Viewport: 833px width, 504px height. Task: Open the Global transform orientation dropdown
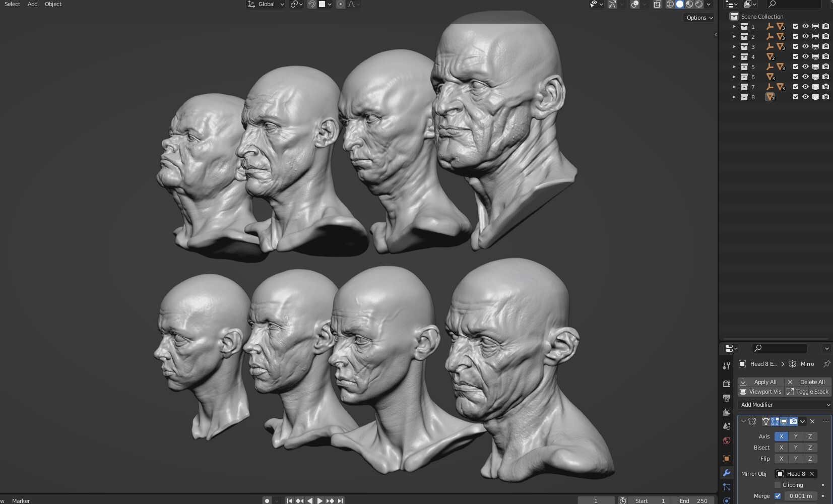(265, 4)
